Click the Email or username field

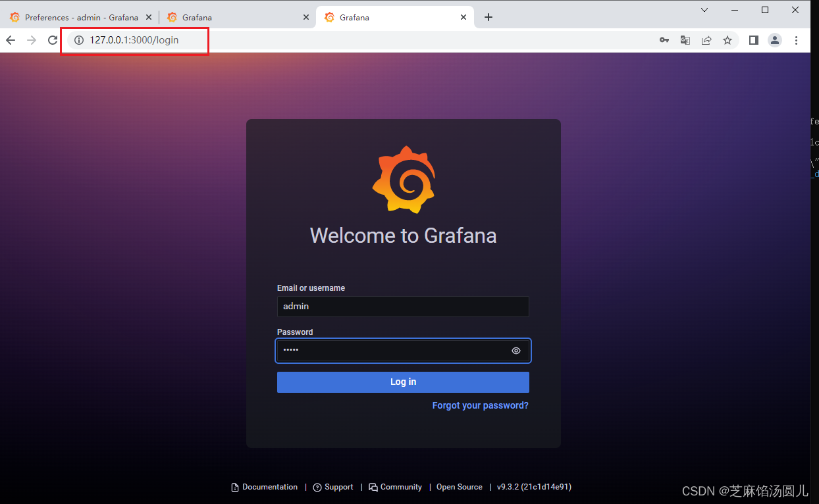pos(403,307)
